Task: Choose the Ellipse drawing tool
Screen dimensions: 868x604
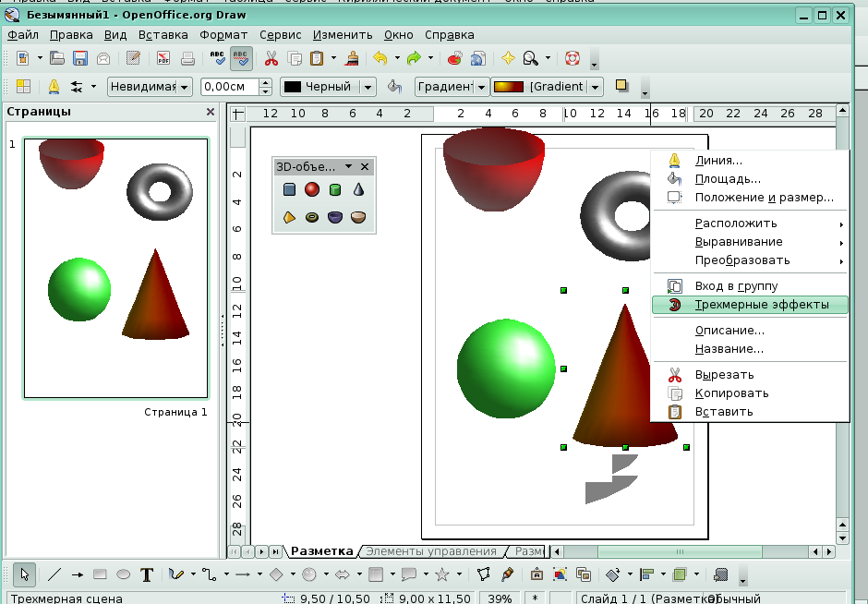Action: tap(123, 574)
